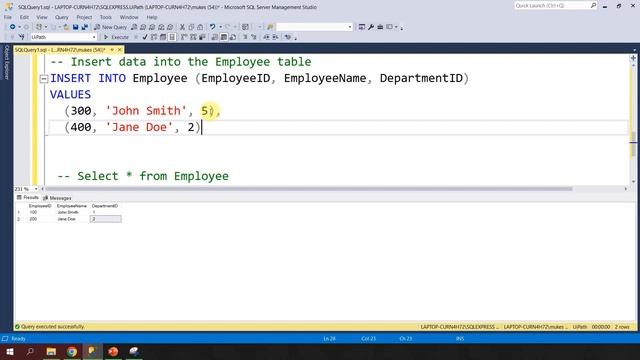This screenshot has width=640, height=360.
Task: Switch to the Results tab
Action: tap(27, 198)
